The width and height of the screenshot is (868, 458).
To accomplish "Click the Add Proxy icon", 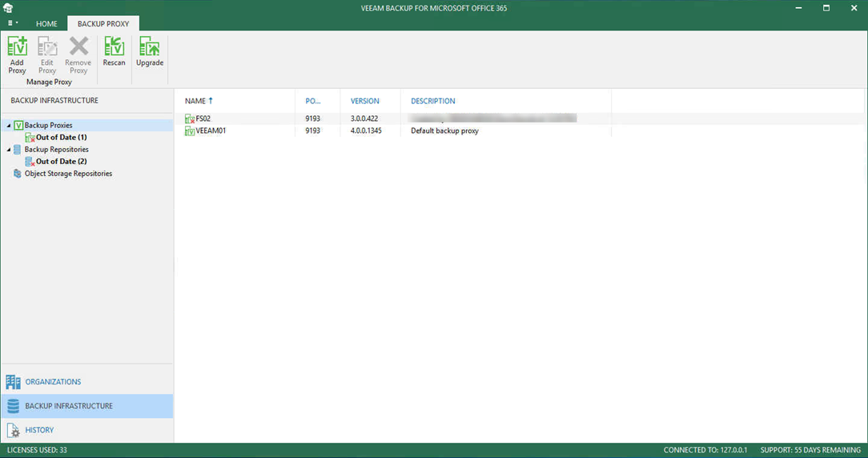I will pos(17,46).
